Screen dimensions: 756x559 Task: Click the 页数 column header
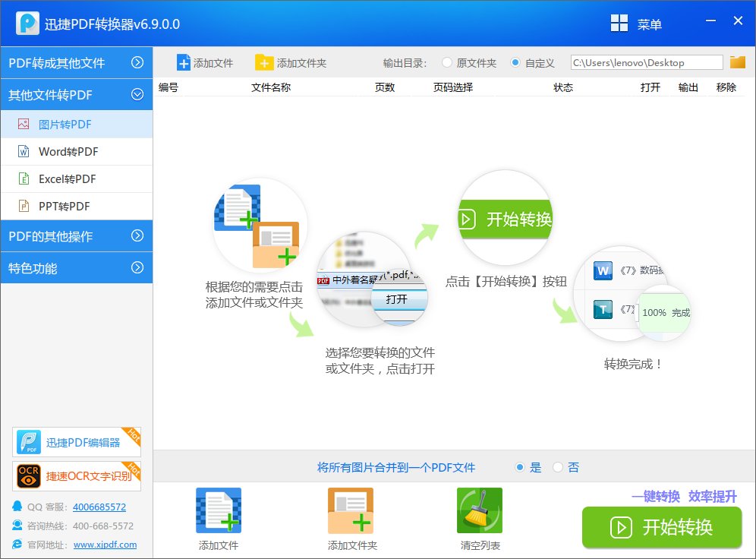coord(385,87)
